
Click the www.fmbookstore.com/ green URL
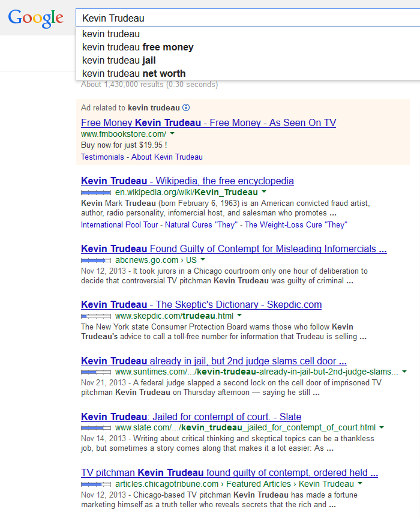(x=124, y=134)
